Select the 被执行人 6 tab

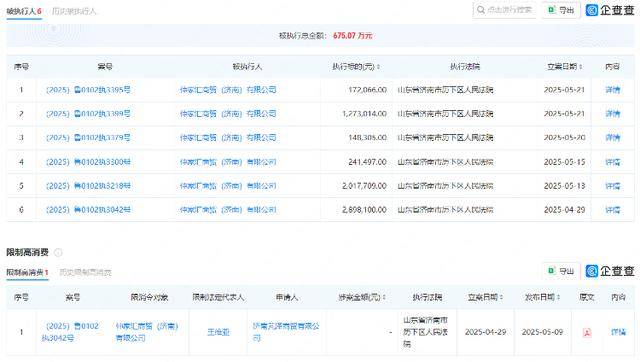click(24, 11)
